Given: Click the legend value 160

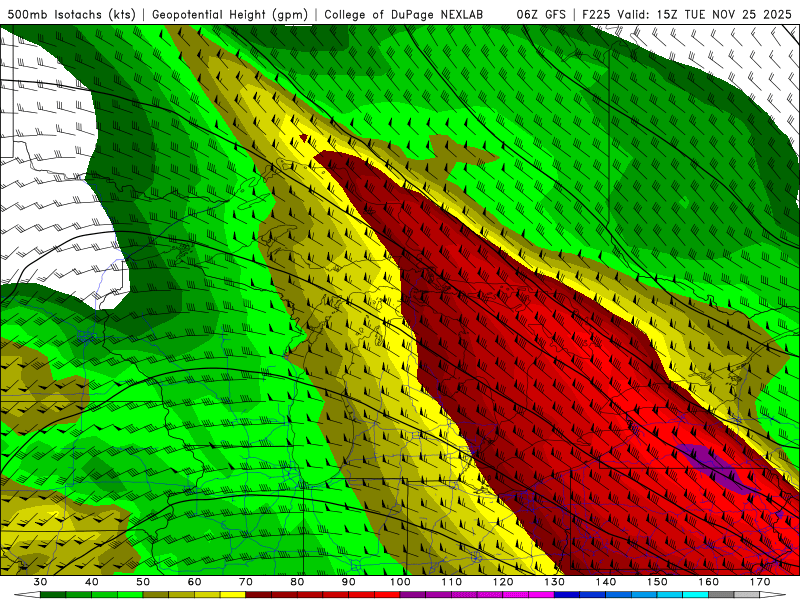Looking at the screenshot, I should pyautogui.click(x=709, y=582).
